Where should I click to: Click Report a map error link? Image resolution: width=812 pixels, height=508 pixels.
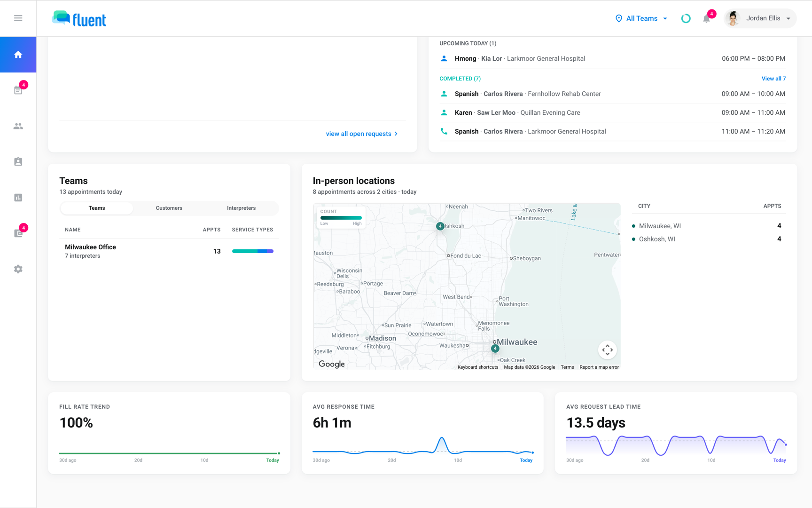point(599,367)
